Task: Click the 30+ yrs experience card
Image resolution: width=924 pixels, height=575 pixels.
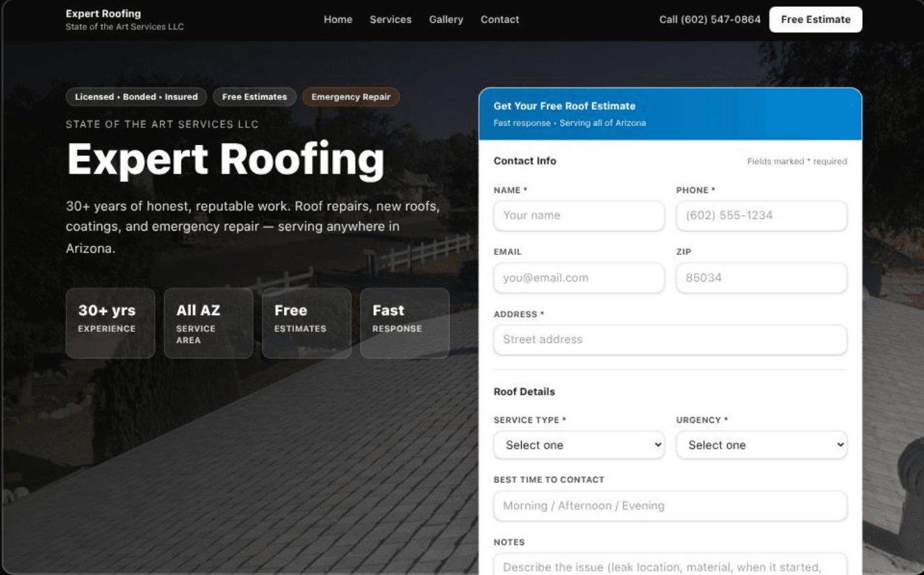Action: point(110,322)
